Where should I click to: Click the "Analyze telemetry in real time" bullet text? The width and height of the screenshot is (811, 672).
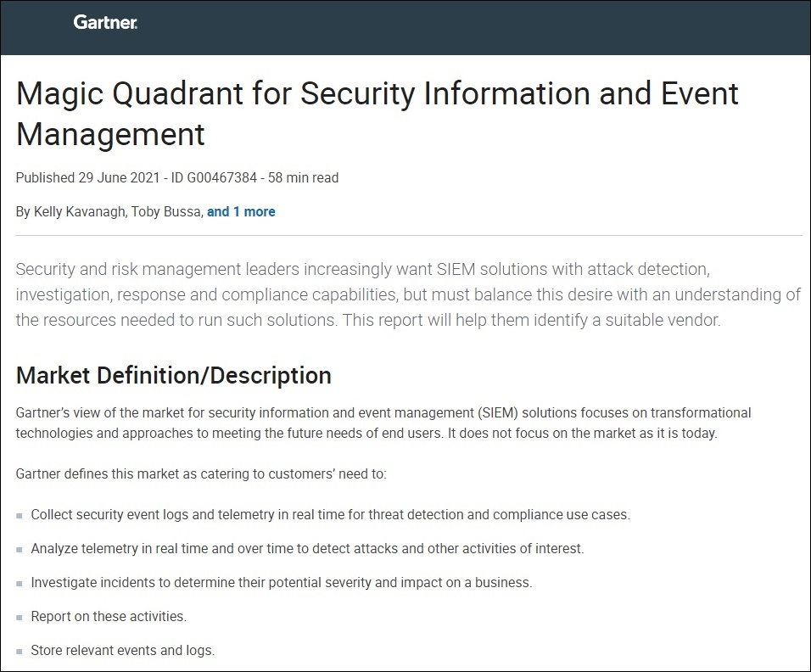307,548
